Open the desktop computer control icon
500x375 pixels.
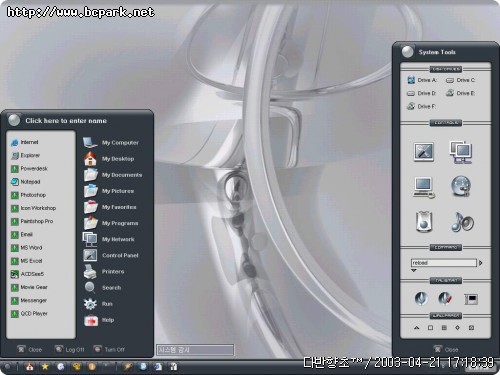pos(423,188)
